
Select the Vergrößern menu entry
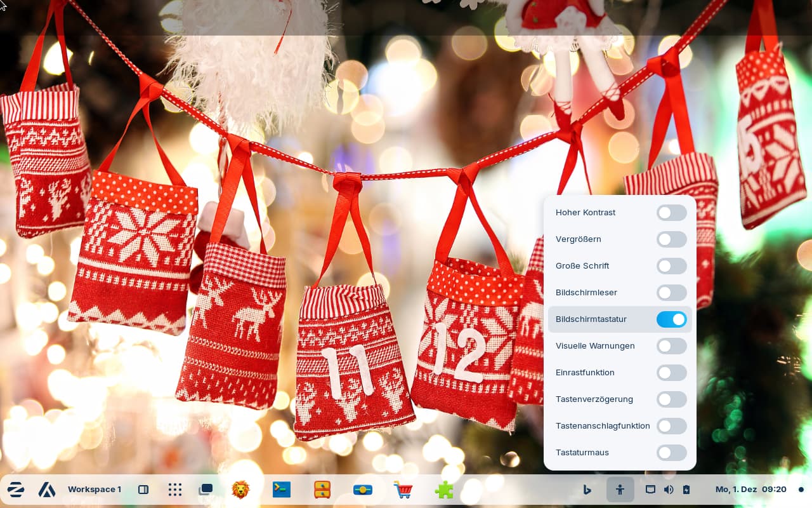[x=579, y=239]
